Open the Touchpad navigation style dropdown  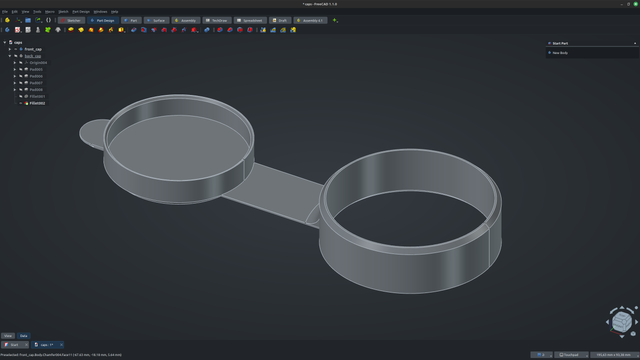pyautogui.click(x=571, y=355)
